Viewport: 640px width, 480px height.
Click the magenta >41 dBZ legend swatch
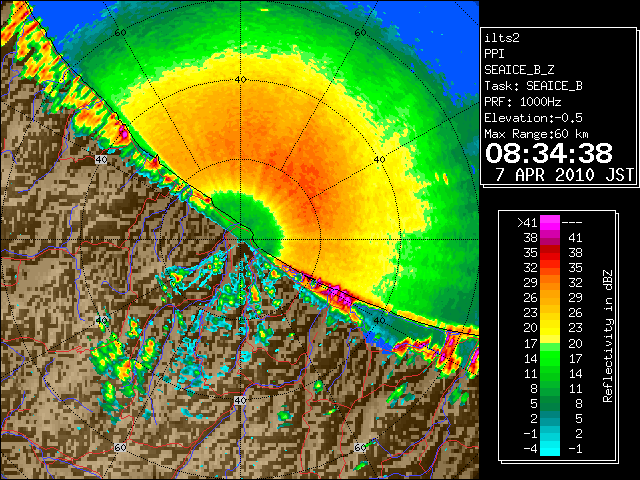pos(550,222)
